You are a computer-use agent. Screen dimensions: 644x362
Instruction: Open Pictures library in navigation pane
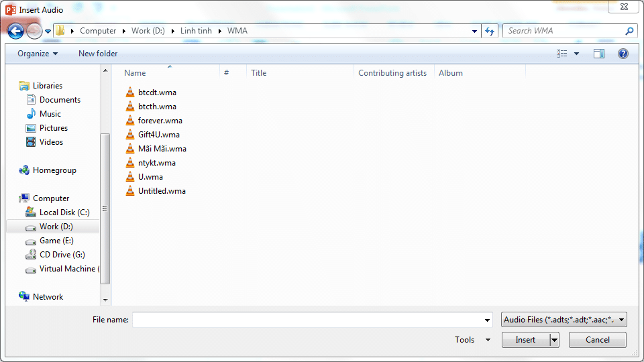point(54,127)
